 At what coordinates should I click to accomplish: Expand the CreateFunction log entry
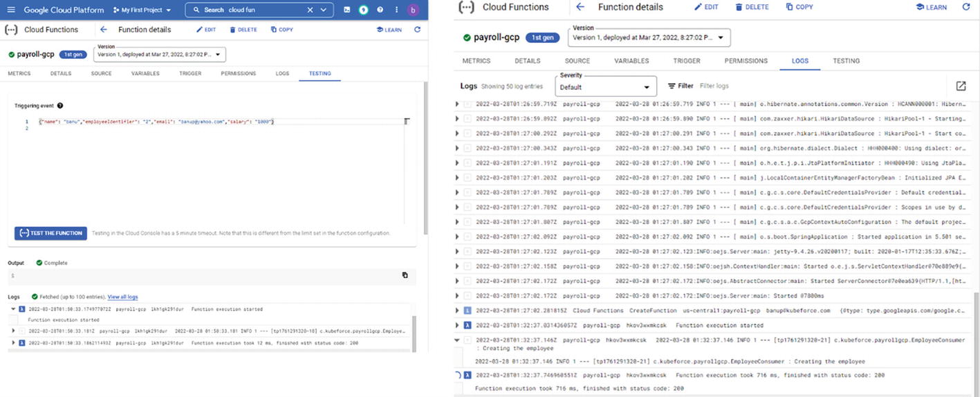coord(456,311)
